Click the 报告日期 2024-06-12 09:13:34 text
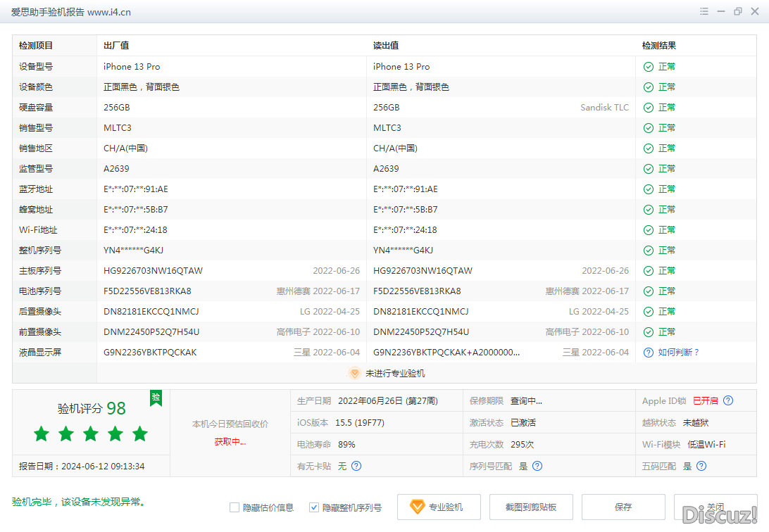769x532 pixels. tap(82, 467)
